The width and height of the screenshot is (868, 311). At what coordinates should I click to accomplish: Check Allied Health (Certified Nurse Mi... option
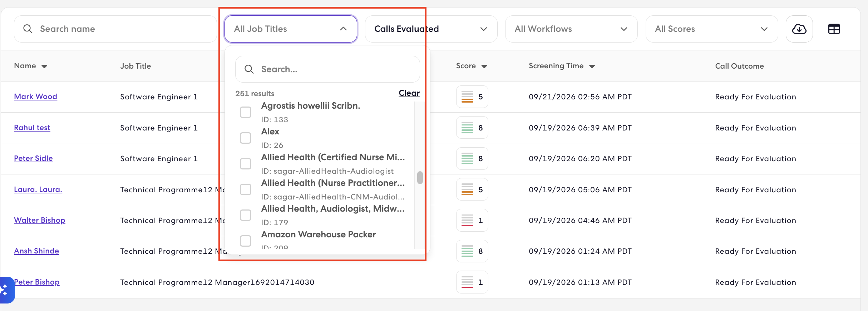(246, 164)
